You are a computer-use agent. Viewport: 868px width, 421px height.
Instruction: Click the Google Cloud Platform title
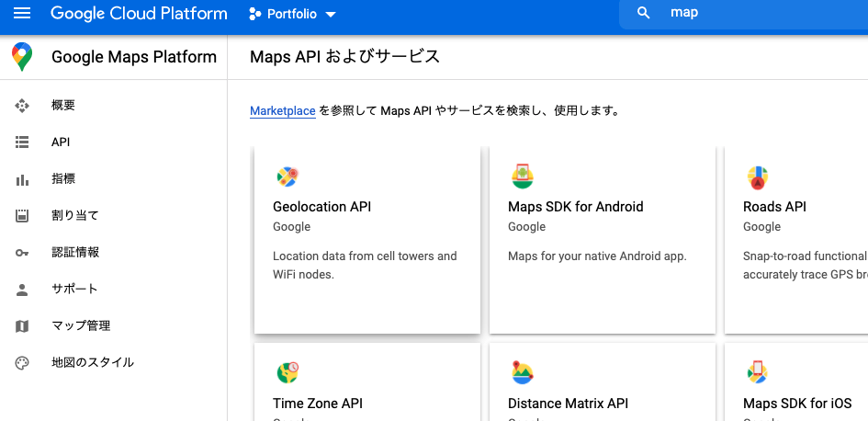(139, 14)
